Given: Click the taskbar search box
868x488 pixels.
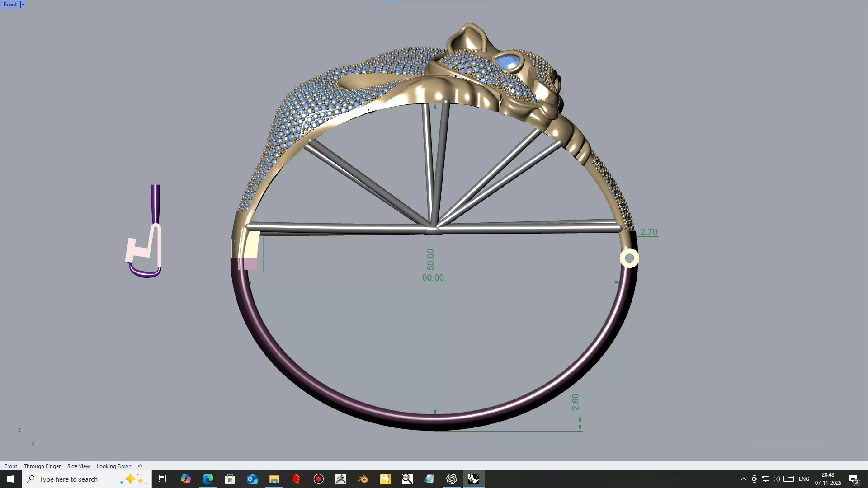Looking at the screenshot, I should (x=87, y=479).
